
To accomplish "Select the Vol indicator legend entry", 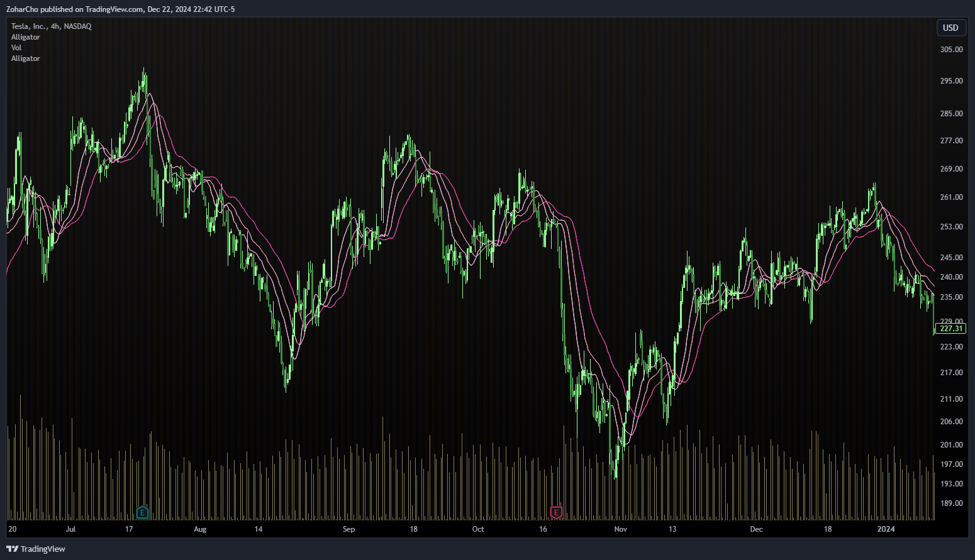I will click(x=16, y=48).
